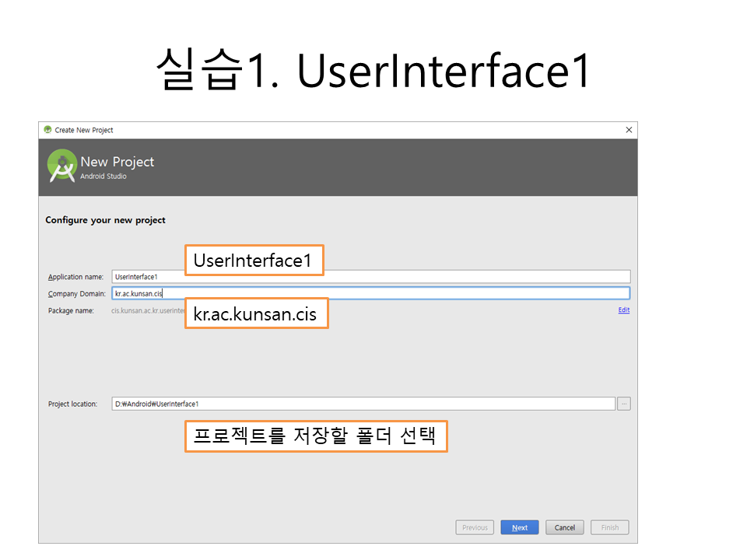Screen dimensions: 747x560
Task: Click the greyed-out Previous button
Action: 475,527
